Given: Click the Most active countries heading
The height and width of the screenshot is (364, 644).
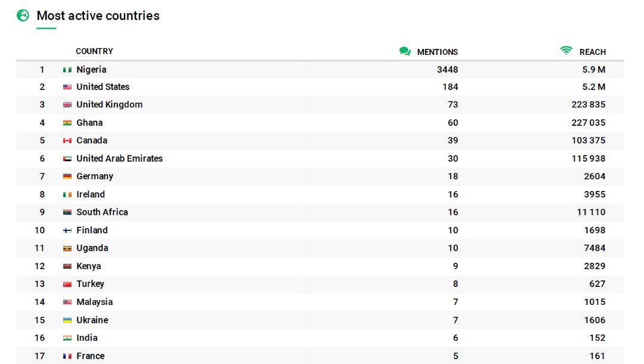Looking at the screenshot, I should [98, 16].
